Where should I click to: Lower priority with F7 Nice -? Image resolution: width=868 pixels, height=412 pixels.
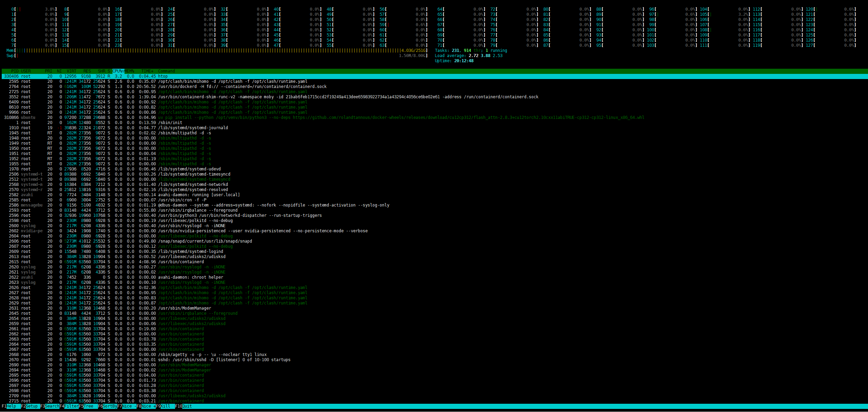coord(127,406)
